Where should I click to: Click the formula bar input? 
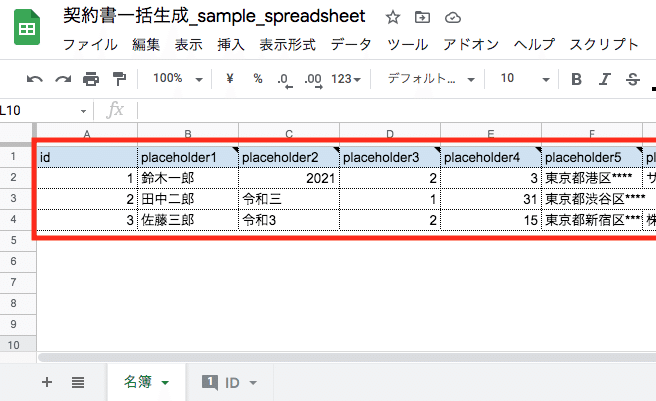coord(397,111)
